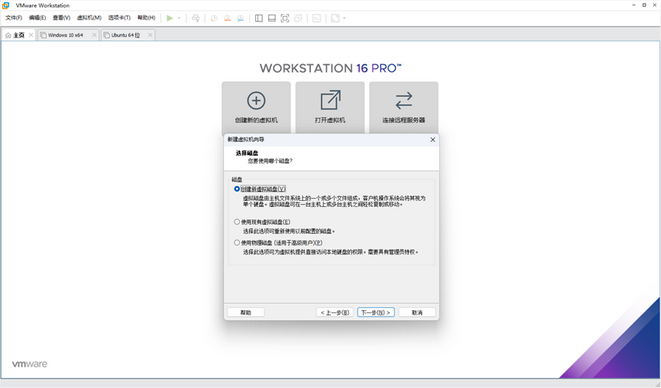Click the open virtual machine tile

330,107
